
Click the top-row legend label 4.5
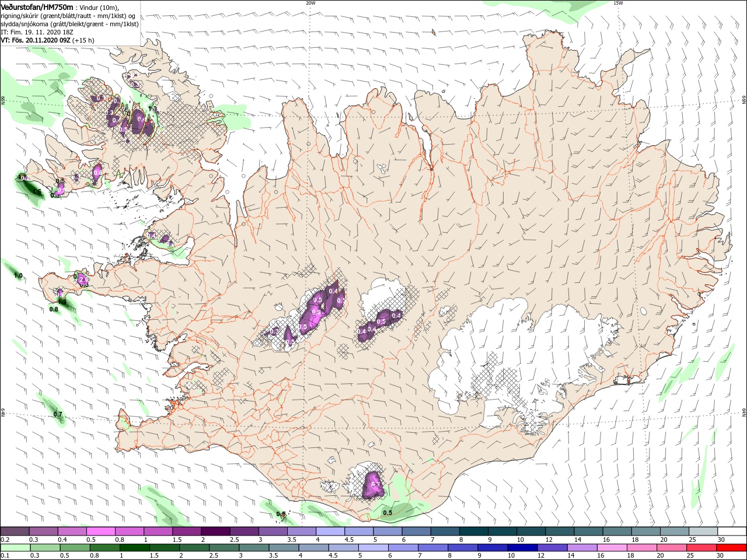pyautogui.click(x=349, y=540)
